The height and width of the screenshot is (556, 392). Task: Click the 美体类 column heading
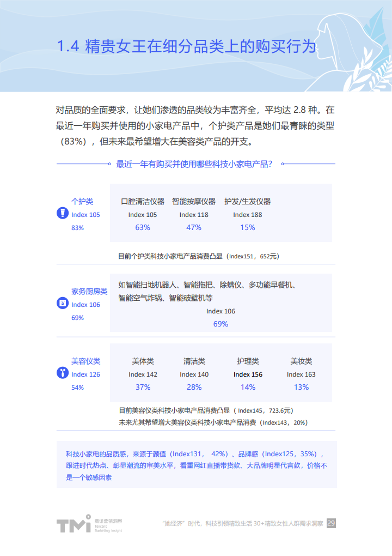[x=143, y=361]
